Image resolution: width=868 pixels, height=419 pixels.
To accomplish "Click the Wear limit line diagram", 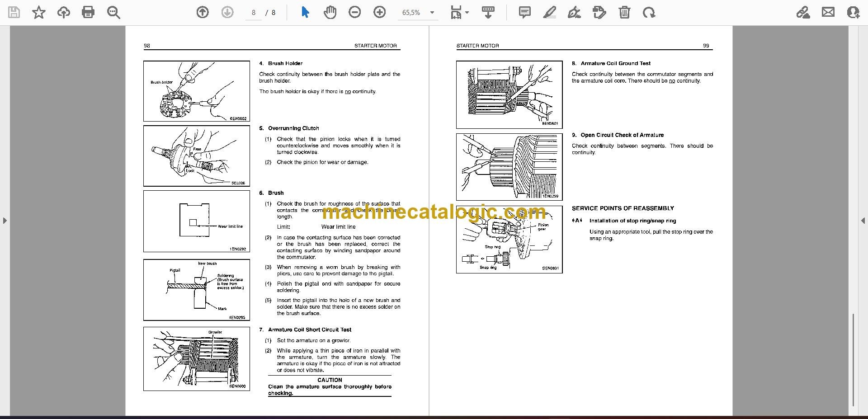I will point(197,221).
